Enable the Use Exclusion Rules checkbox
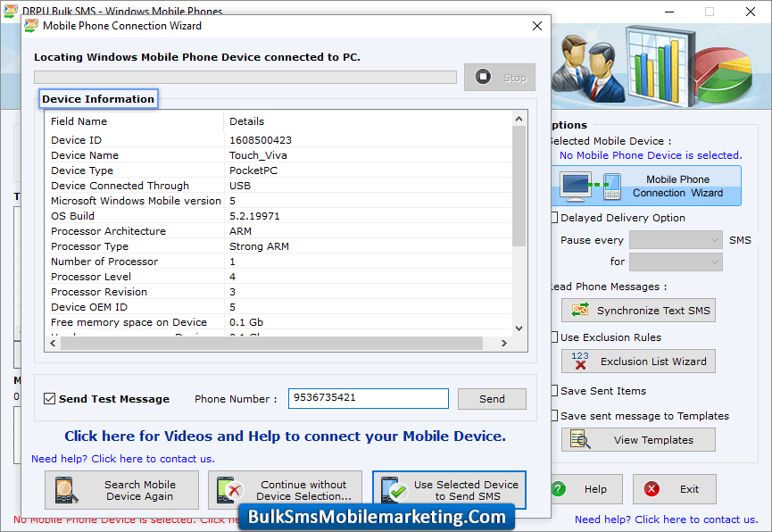772x532 pixels. tap(554, 337)
